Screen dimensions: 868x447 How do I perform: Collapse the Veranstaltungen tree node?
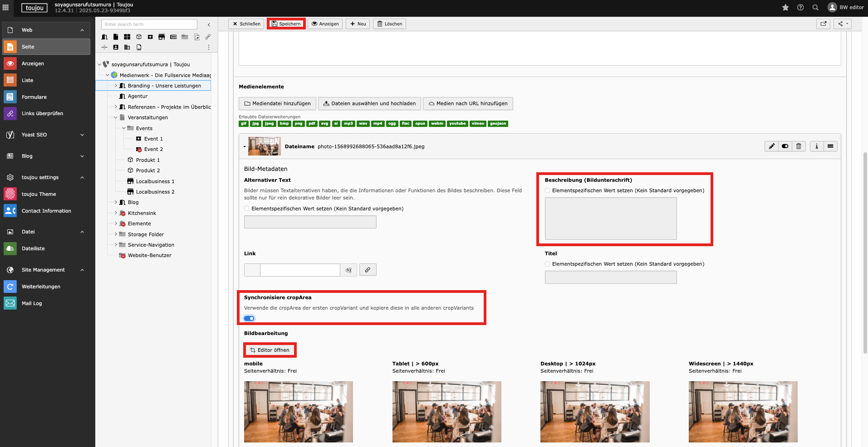(x=116, y=117)
